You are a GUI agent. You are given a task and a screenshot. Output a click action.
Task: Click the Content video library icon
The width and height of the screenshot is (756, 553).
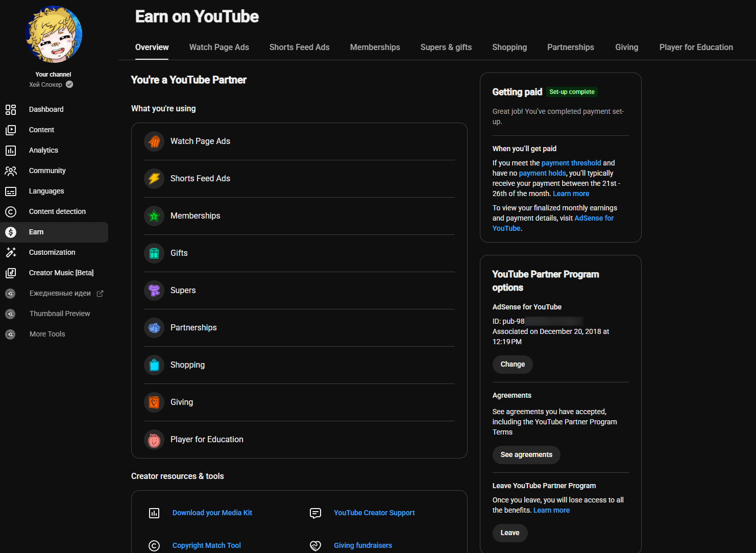pos(11,130)
